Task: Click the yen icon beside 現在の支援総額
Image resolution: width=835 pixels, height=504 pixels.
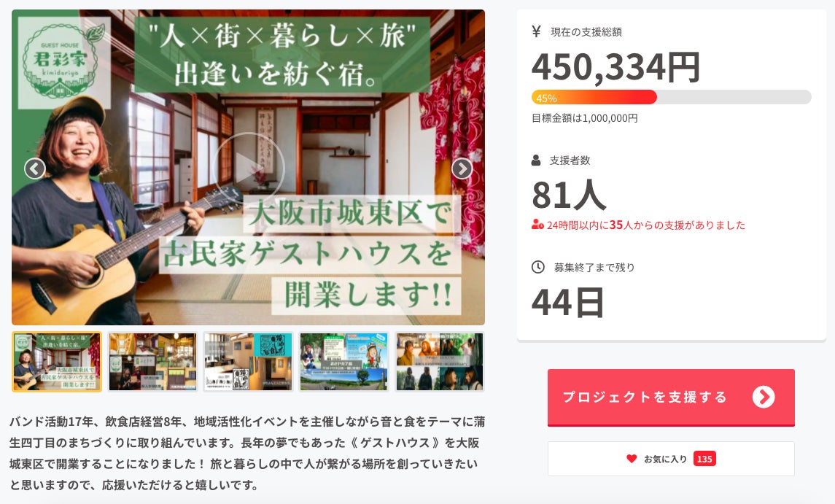Action: tap(537, 31)
